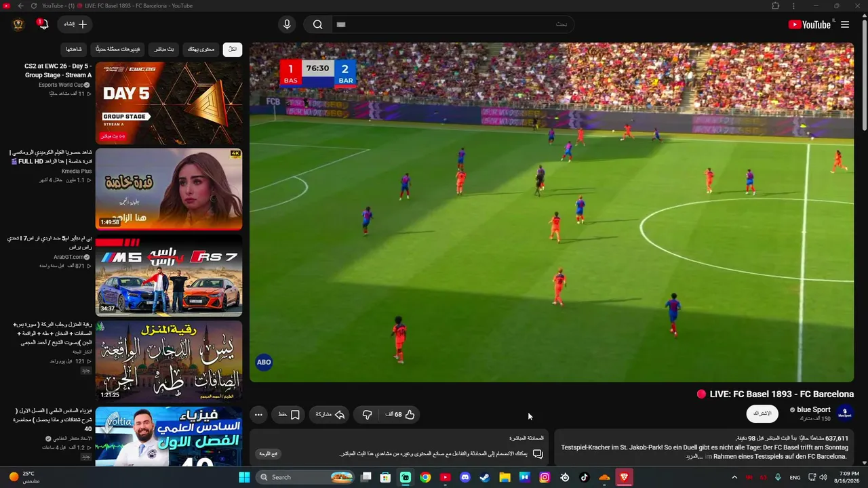Open the رقية المنزل video thumbnail
868x488 pixels.
point(169,361)
